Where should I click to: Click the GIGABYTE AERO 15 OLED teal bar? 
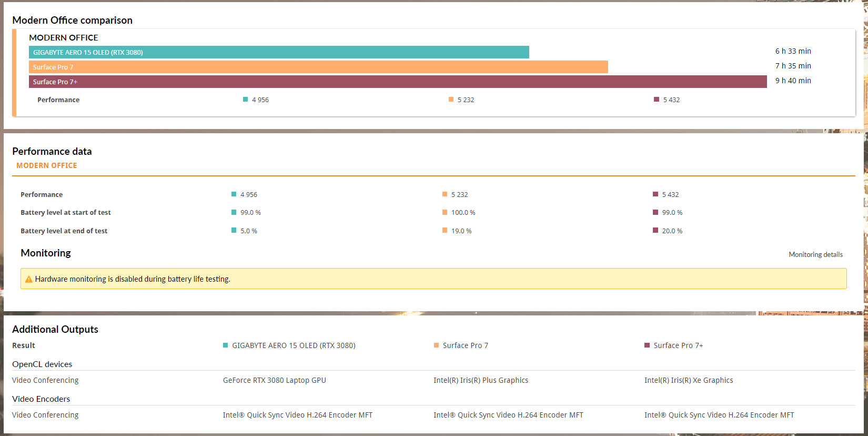click(x=279, y=52)
